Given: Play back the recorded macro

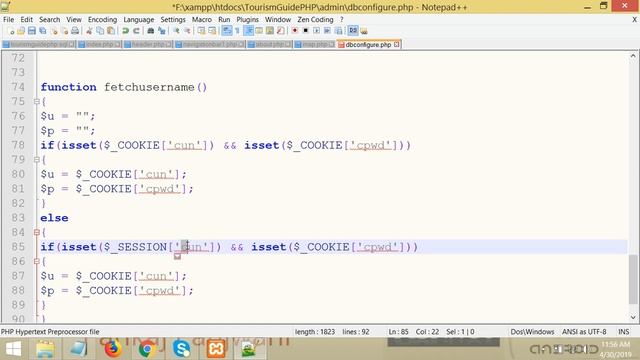Looking at the screenshot, I should pos(316,31).
